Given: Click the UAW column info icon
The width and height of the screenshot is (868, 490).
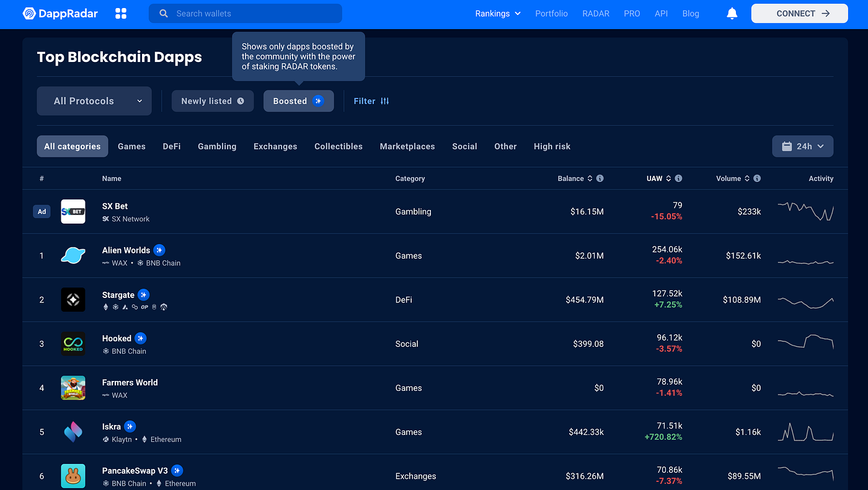Looking at the screenshot, I should click(x=678, y=178).
